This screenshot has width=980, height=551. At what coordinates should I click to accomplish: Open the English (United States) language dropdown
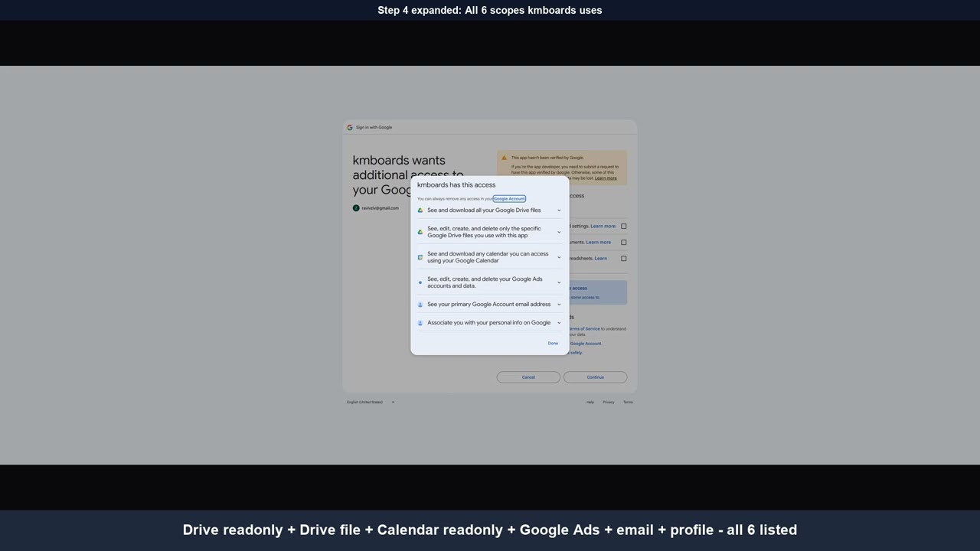[x=371, y=402]
